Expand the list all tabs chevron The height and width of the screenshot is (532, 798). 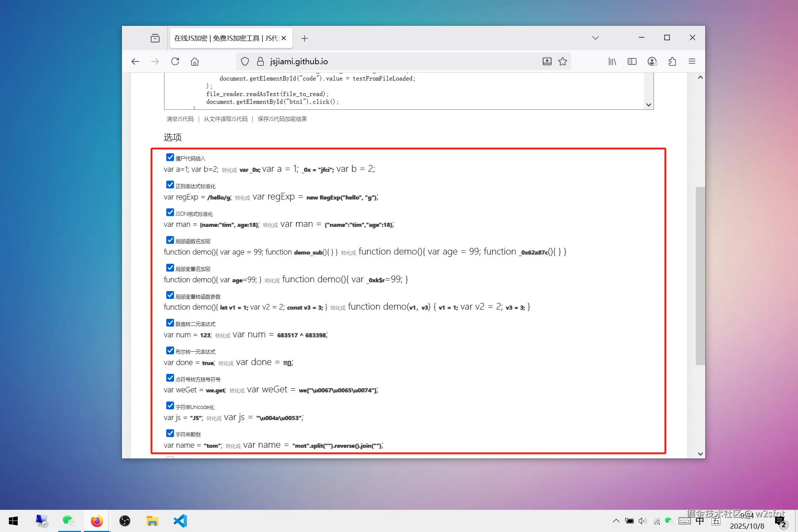[595, 38]
